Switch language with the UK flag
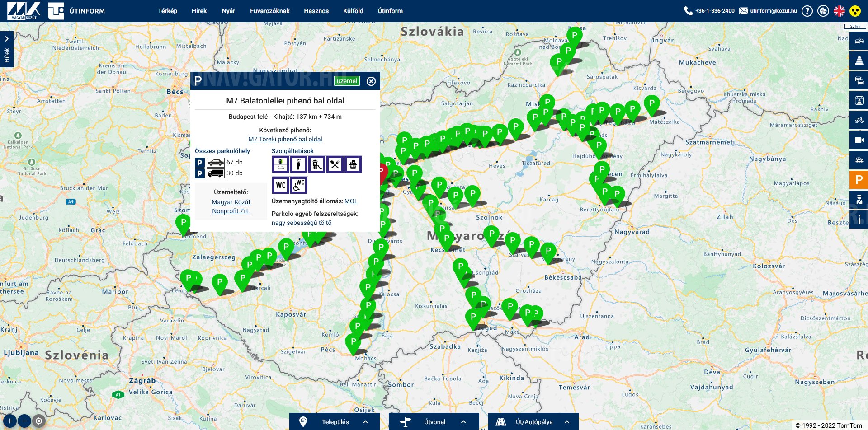The height and width of the screenshot is (430, 868). click(x=839, y=11)
